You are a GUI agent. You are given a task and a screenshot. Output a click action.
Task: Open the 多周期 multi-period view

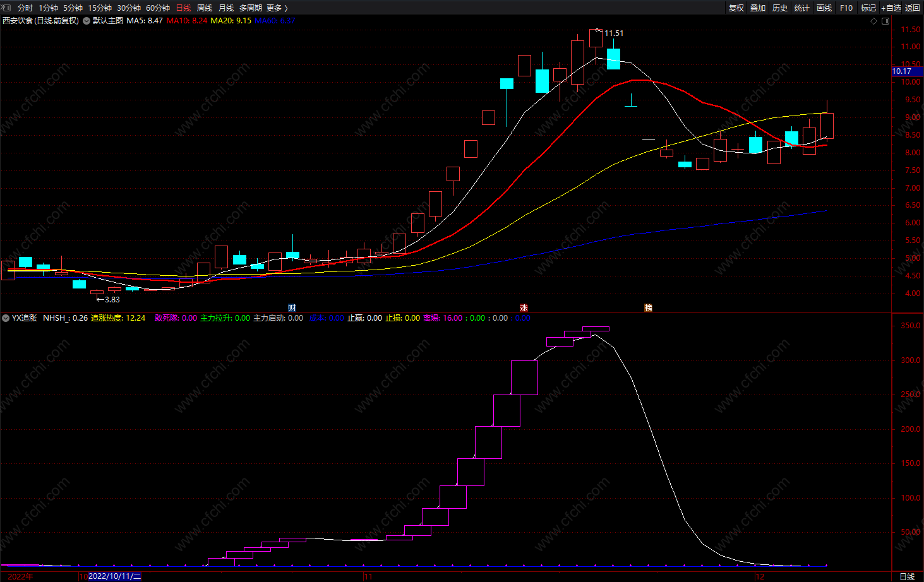point(251,8)
